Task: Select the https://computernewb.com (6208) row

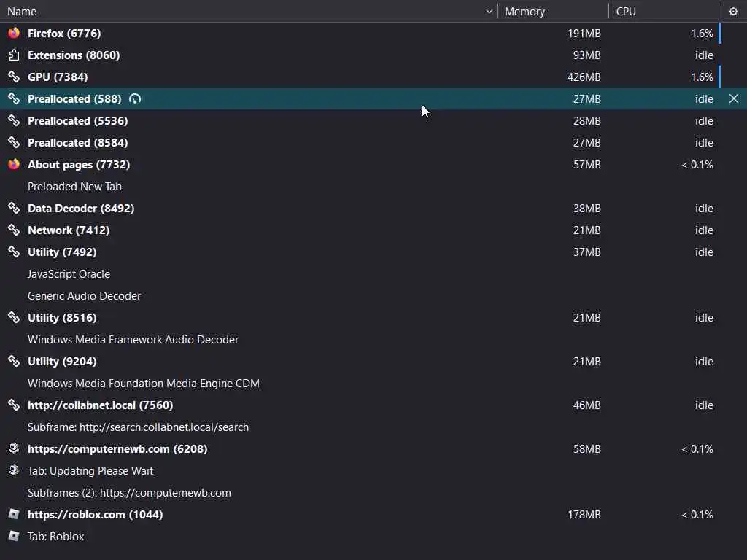Action: coord(373,448)
